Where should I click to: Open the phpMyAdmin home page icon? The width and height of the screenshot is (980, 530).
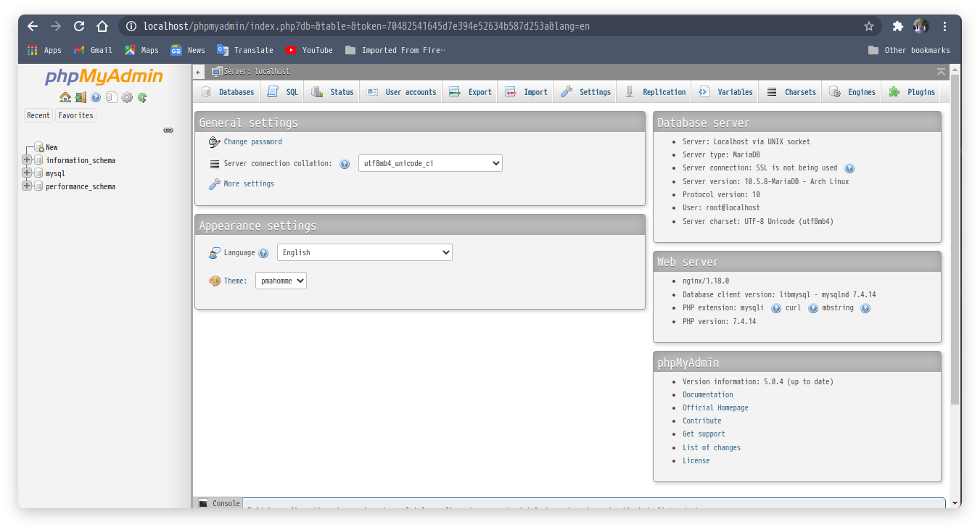click(x=65, y=97)
